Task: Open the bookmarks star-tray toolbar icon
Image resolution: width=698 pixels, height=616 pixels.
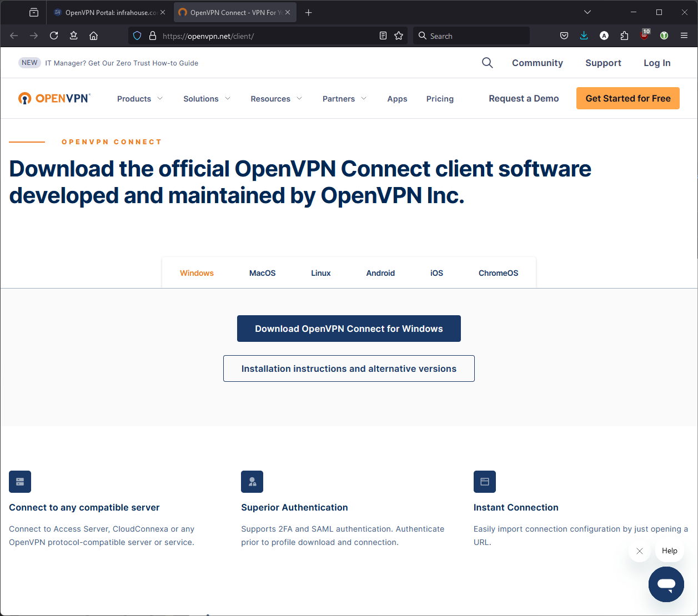Action: pos(74,36)
